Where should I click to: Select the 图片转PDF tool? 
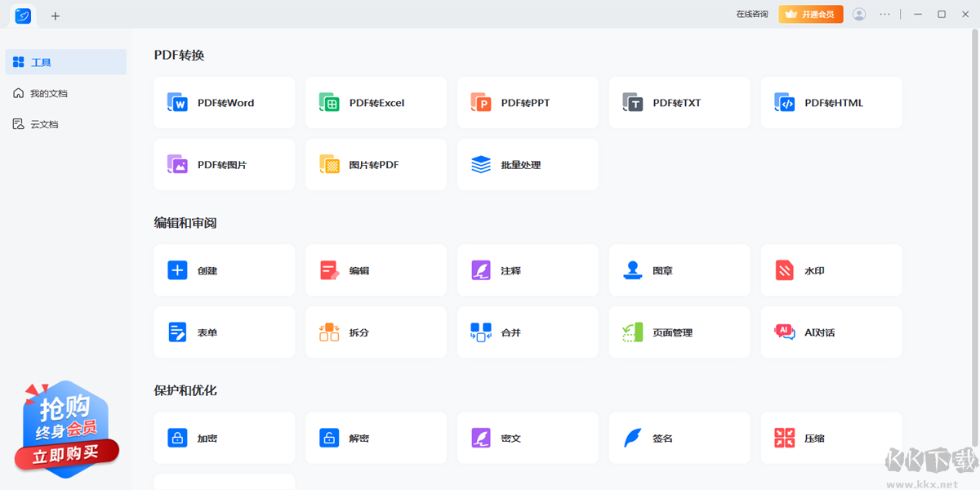coord(376,165)
